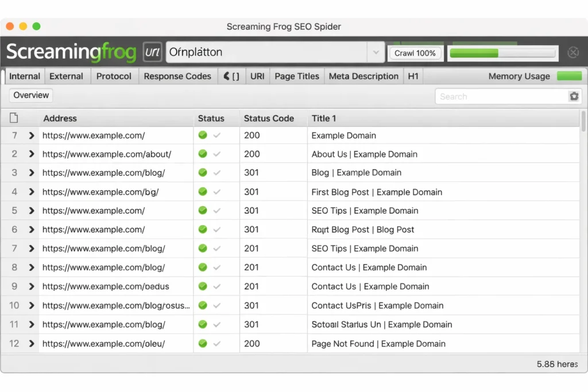Open the URI logo icon beside the URL bar
The height and width of the screenshot is (392, 588).
(152, 52)
